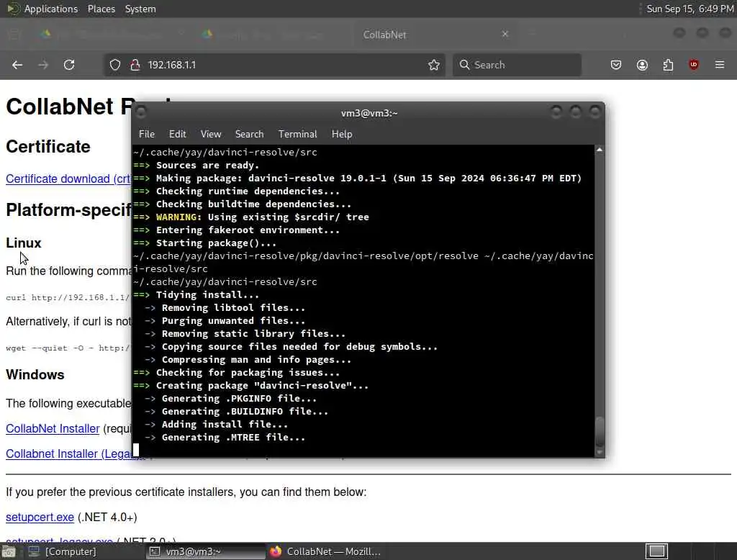Click the search magnifier icon
Image resolution: width=737 pixels, height=560 pixels.
pos(464,65)
